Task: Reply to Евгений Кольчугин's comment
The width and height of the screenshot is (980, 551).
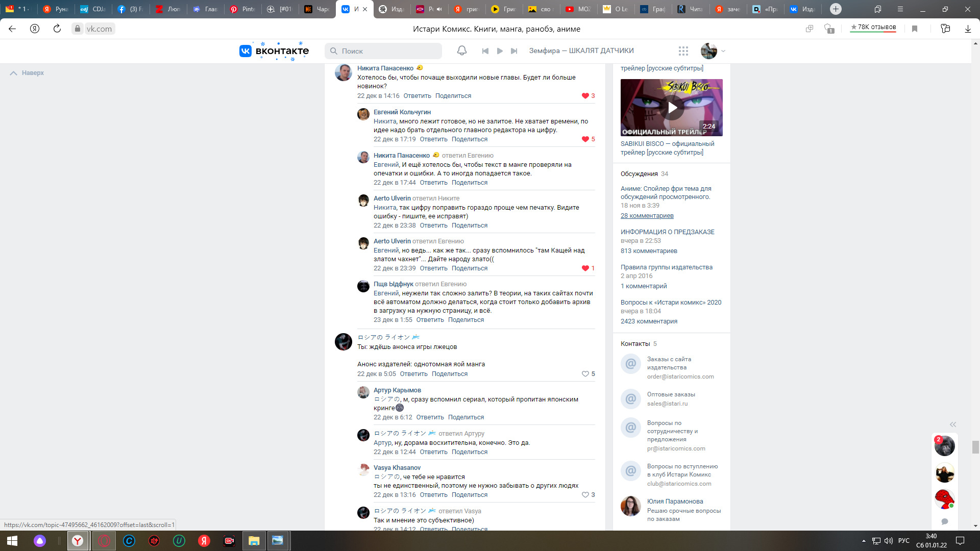Action: (x=433, y=139)
